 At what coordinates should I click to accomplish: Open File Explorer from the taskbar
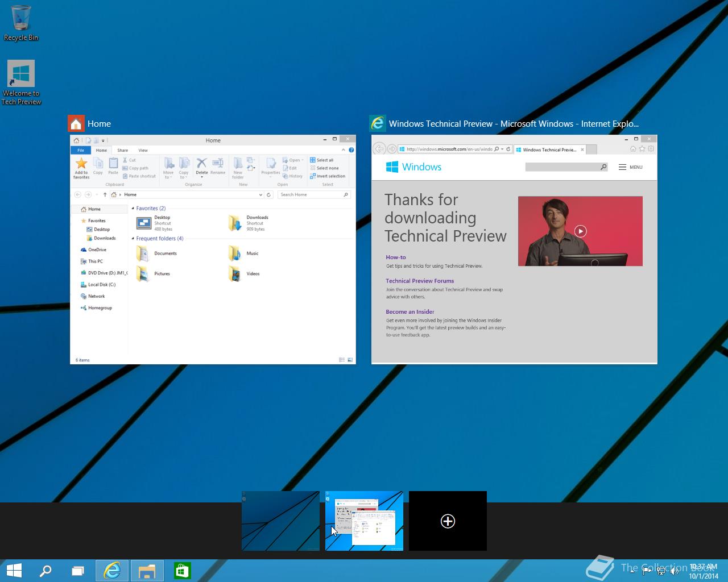[x=147, y=571]
